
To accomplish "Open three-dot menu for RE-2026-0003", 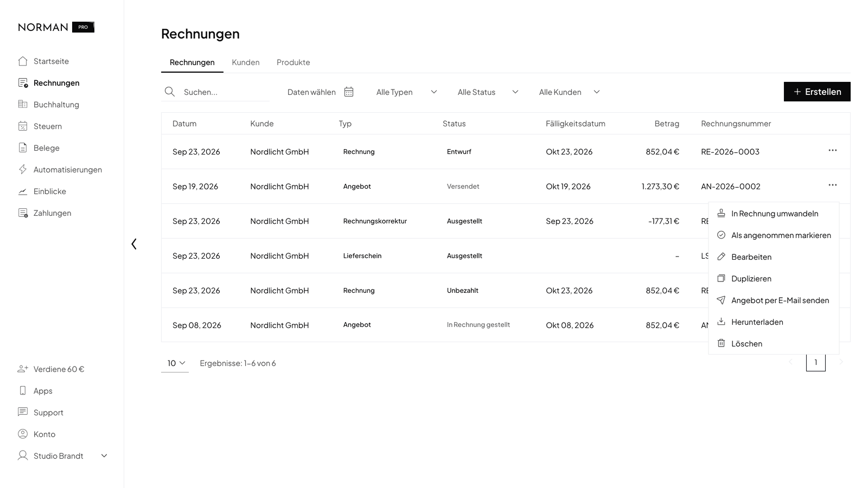I will (833, 150).
